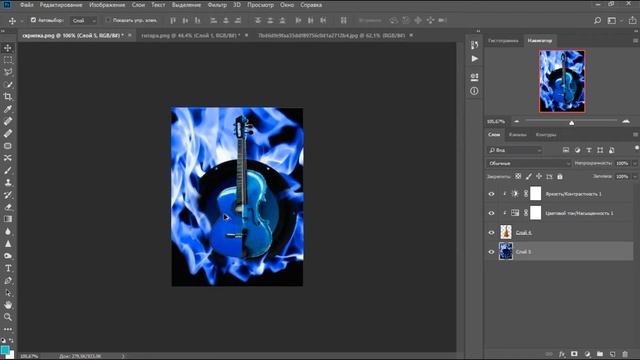Switch to the гитара.png document tab
640x360 pixels.
(190, 36)
